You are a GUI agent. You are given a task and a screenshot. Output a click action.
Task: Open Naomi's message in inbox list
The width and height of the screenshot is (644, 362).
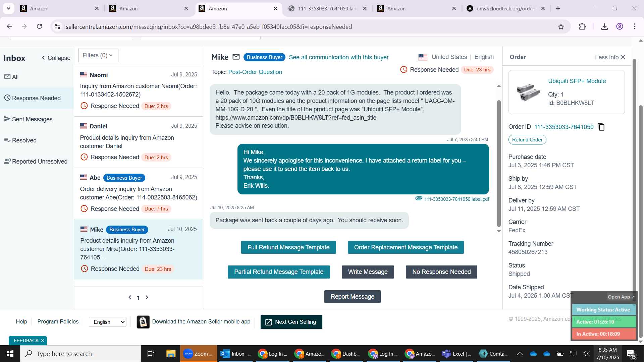(x=139, y=91)
